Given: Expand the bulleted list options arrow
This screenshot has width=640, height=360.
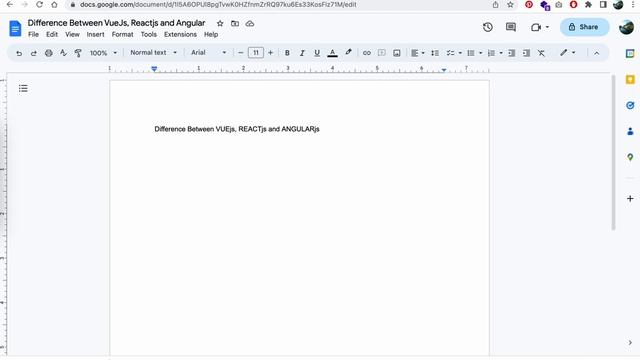Looking at the screenshot, I should (x=480, y=53).
